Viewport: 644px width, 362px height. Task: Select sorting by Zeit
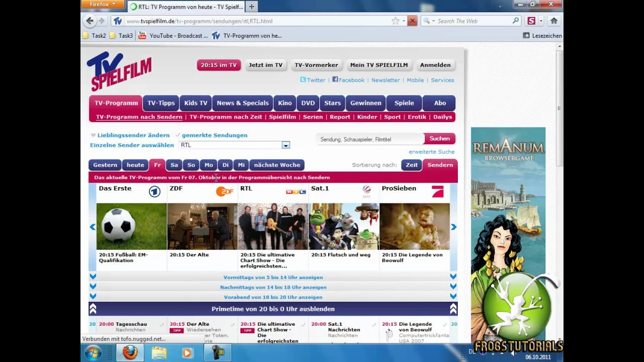click(412, 165)
